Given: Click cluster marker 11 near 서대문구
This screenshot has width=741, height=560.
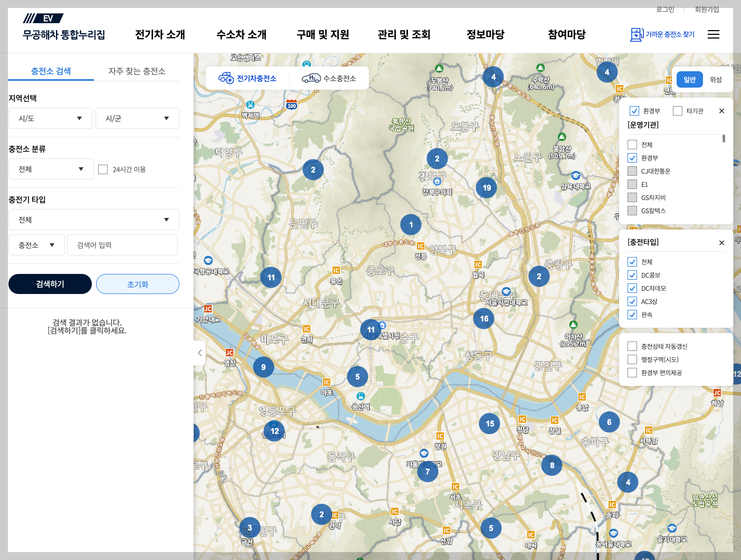Looking at the screenshot, I should pos(271,277).
